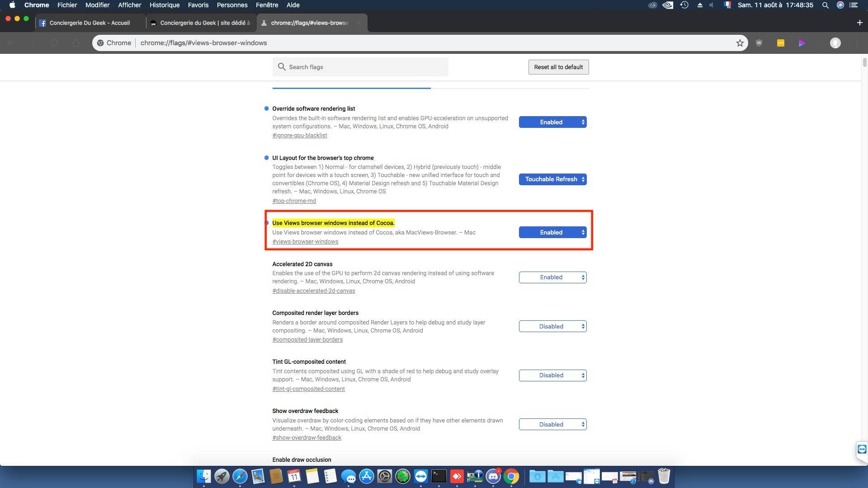The height and width of the screenshot is (488, 868).
Task: Click the back navigation arrow
Action: pos(11,43)
